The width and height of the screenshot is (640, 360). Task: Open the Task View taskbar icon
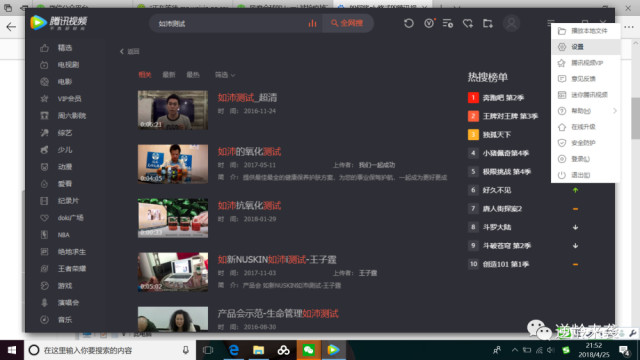[x=208, y=350]
